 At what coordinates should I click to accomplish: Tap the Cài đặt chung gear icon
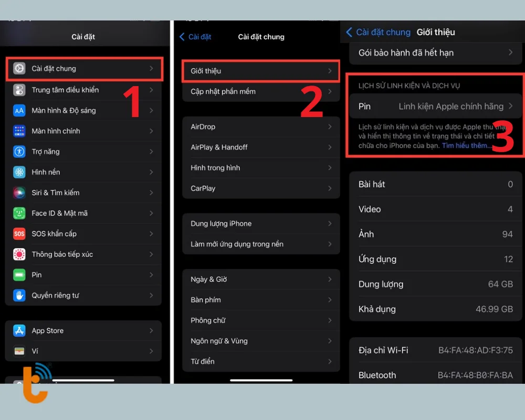19,69
